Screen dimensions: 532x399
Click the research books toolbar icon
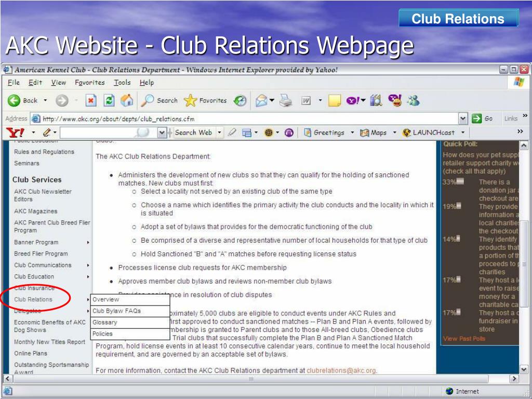[x=376, y=100]
